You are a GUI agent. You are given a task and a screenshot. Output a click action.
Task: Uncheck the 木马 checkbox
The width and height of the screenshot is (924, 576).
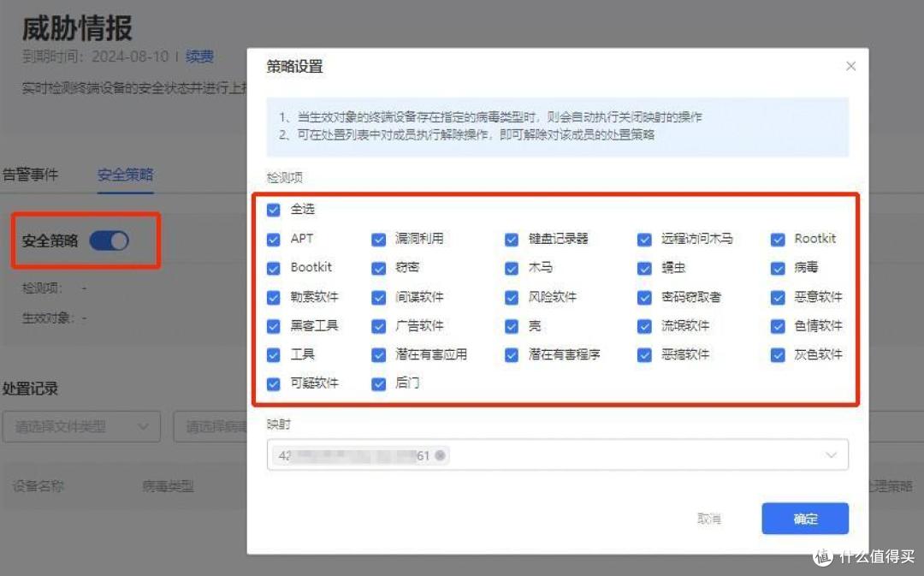[512, 268]
